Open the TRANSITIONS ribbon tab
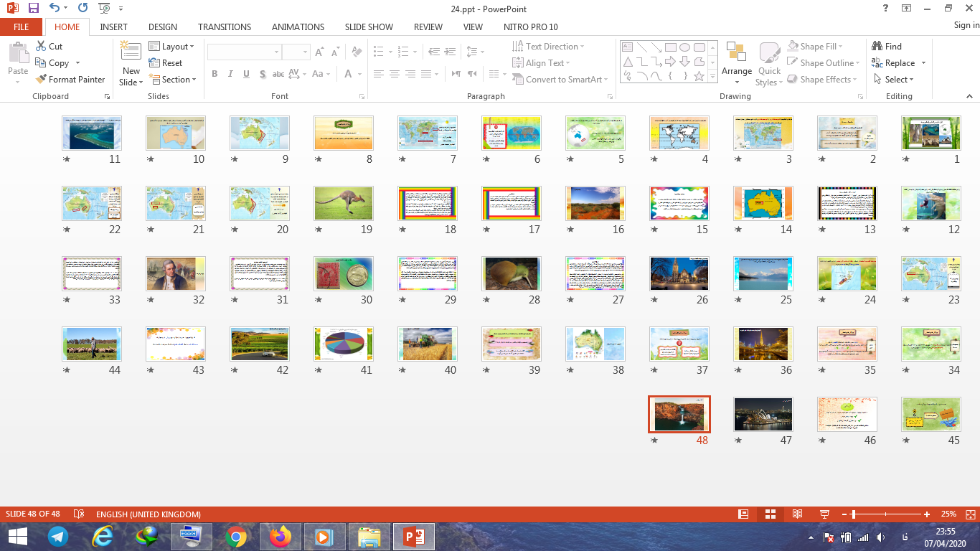The height and width of the screenshot is (551, 980). point(225,27)
